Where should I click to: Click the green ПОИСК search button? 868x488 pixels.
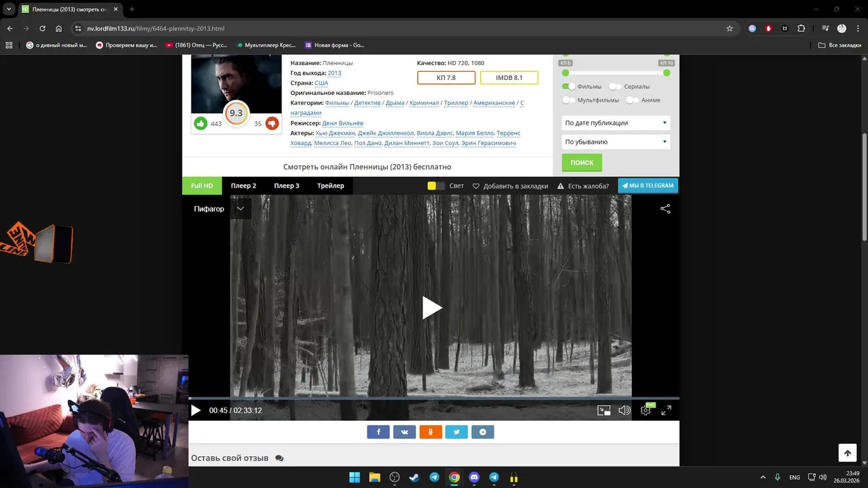click(x=582, y=163)
